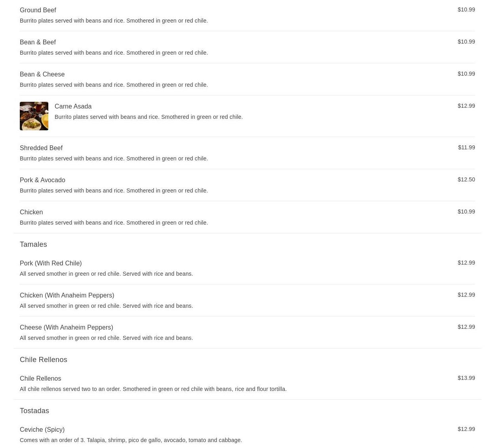The image size is (495, 448).
Task: Click the $11.99 Shredded Beef price
Action: click(466, 147)
